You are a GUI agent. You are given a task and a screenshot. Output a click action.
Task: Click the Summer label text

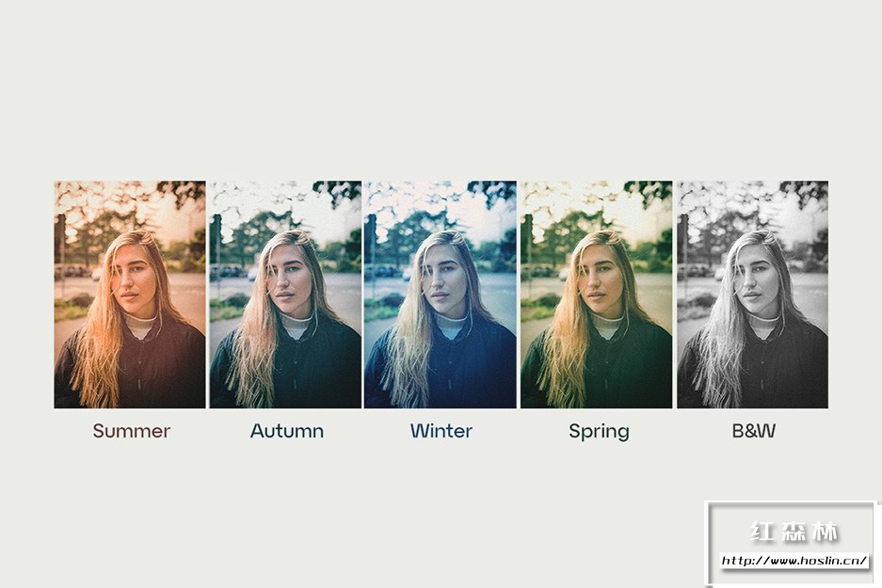pyautogui.click(x=131, y=431)
